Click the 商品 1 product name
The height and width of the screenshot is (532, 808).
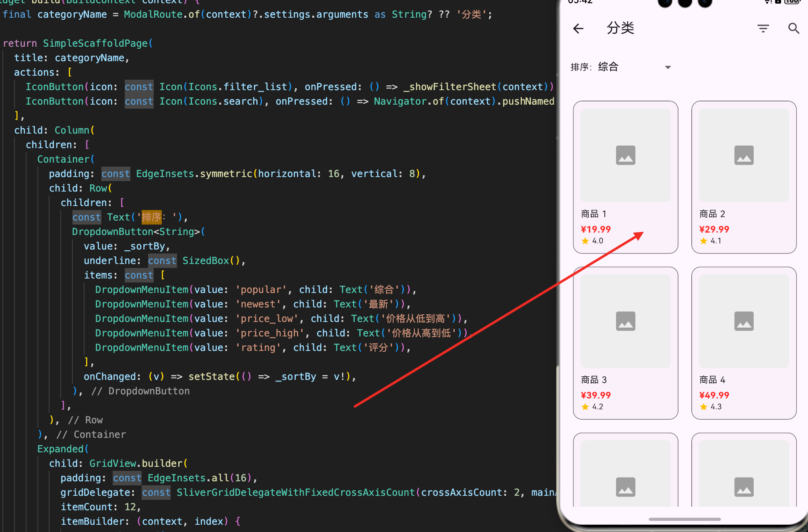[594, 214]
